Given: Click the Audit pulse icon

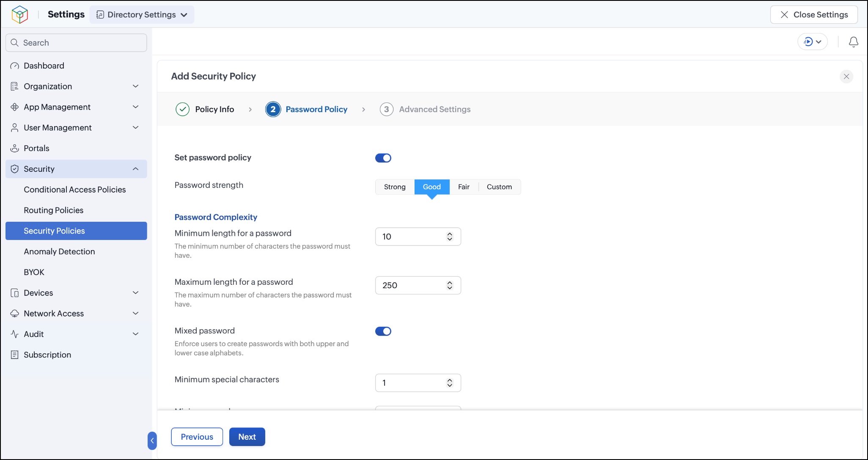Looking at the screenshot, I should pos(14,334).
